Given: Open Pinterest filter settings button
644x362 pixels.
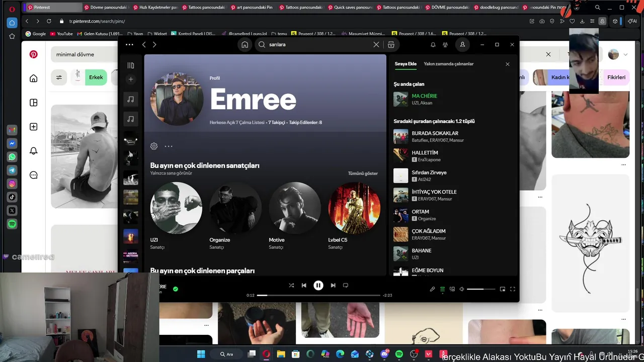Looking at the screenshot, I should [x=59, y=77].
